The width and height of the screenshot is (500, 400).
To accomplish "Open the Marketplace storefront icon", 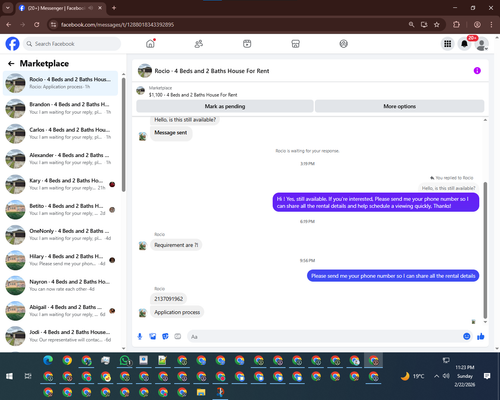I will [295, 44].
